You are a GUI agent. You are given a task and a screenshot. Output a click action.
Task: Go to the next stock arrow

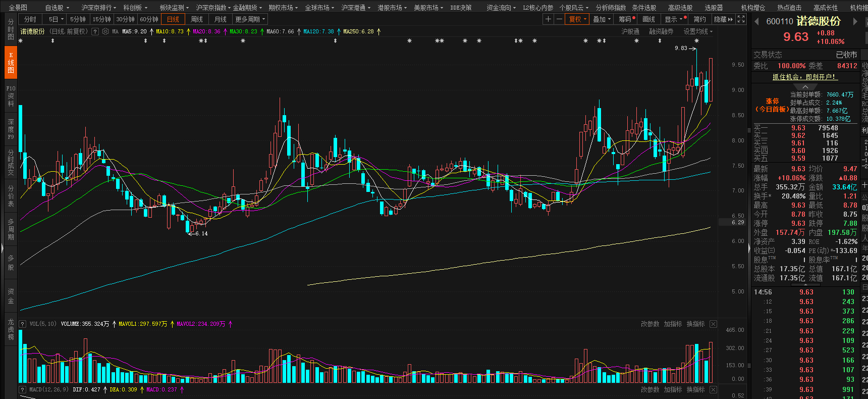pyautogui.click(x=855, y=21)
